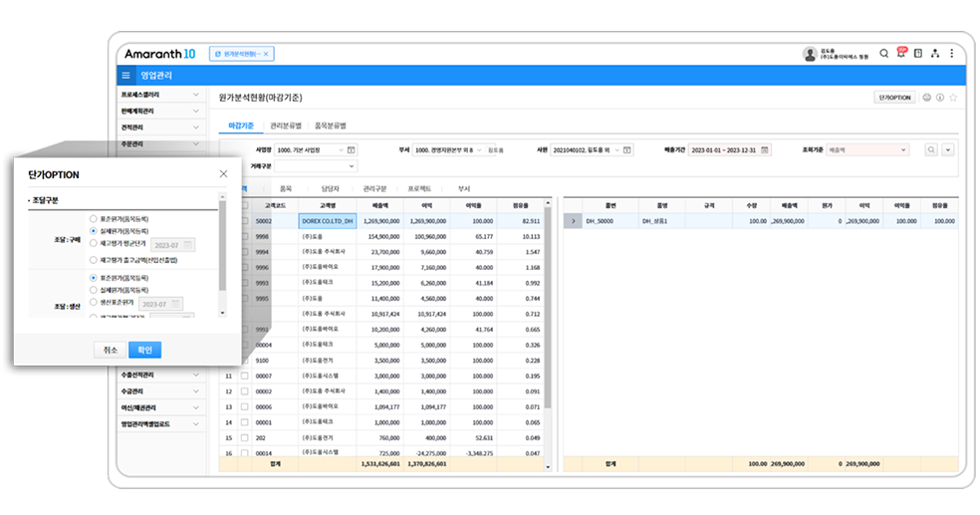The width and height of the screenshot is (980, 515).
Task: Close the 단가OPTION dialog with the X
Action: click(x=223, y=173)
